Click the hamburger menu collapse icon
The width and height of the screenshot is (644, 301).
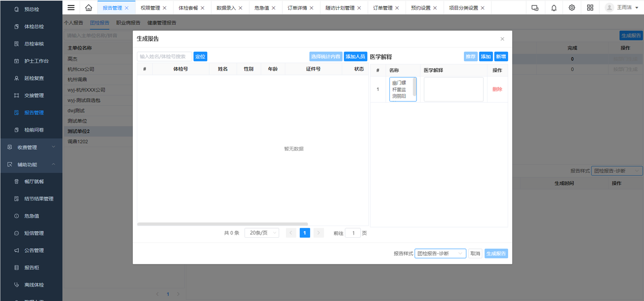coord(71,8)
